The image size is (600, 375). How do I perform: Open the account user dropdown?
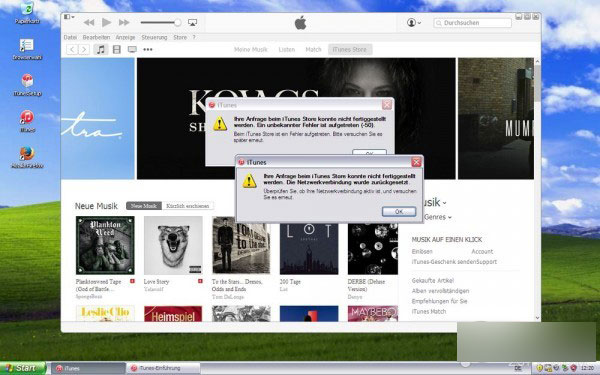pyautogui.click(x=414, y=23)
